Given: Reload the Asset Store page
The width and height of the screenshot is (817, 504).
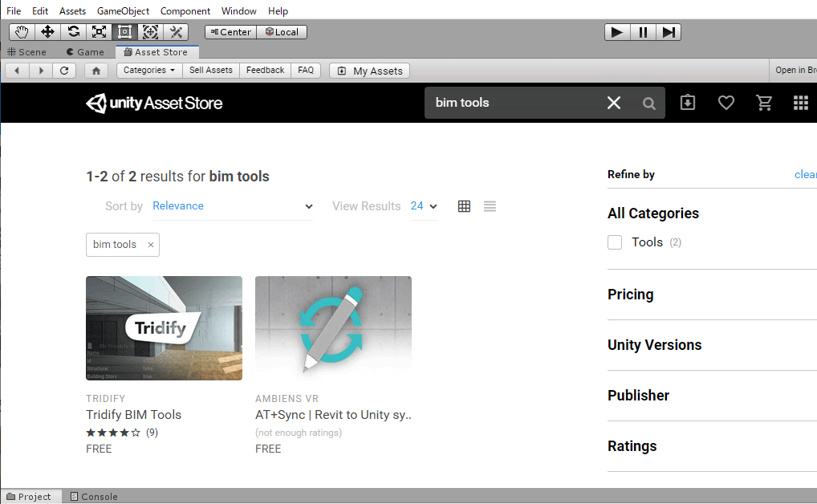Looking at the screenshot, I should click(x=64, y=71).
